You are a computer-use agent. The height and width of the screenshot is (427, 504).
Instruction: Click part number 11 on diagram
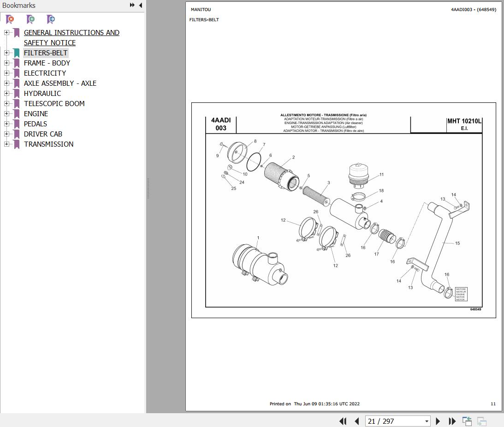pyautogui.click(x=381, y=175)
